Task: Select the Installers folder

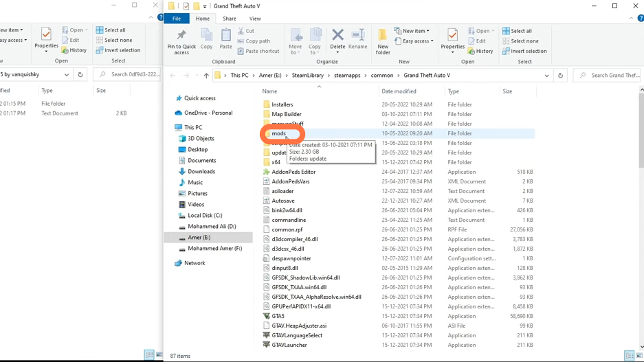Action: [x=282, y=104]
